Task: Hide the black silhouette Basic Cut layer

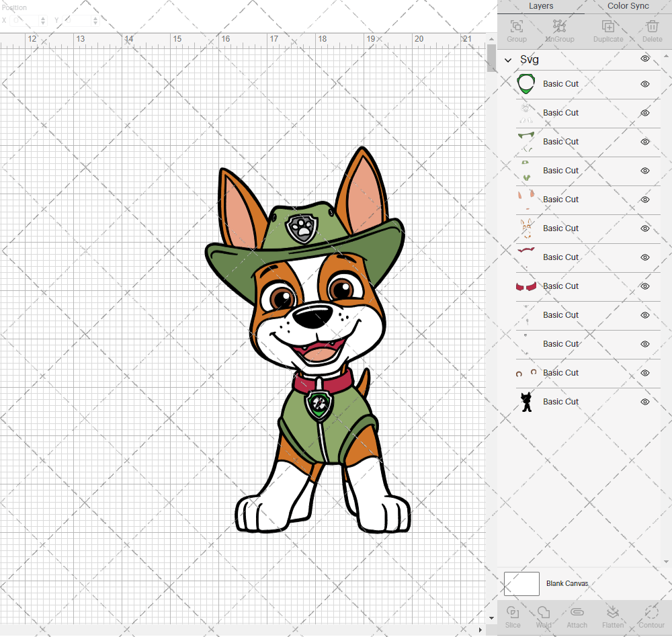Action: [x=645, y=402]
